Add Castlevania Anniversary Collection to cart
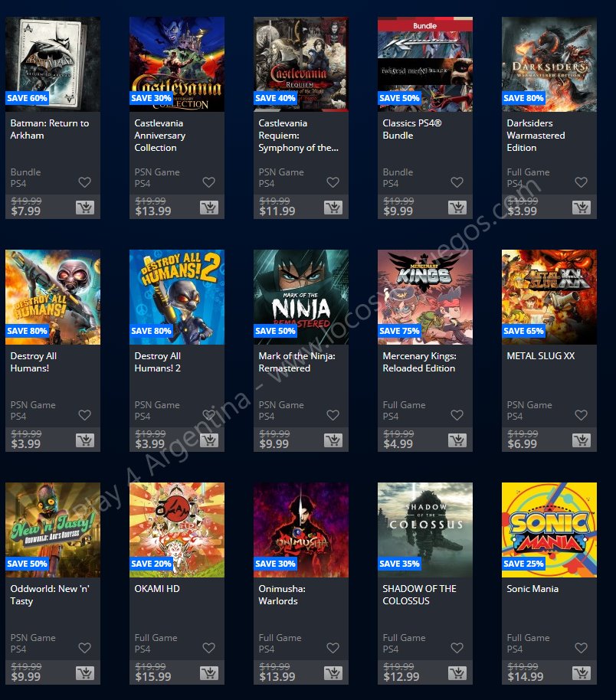Screen dimensions: 616x700 (x=209, y=207)
